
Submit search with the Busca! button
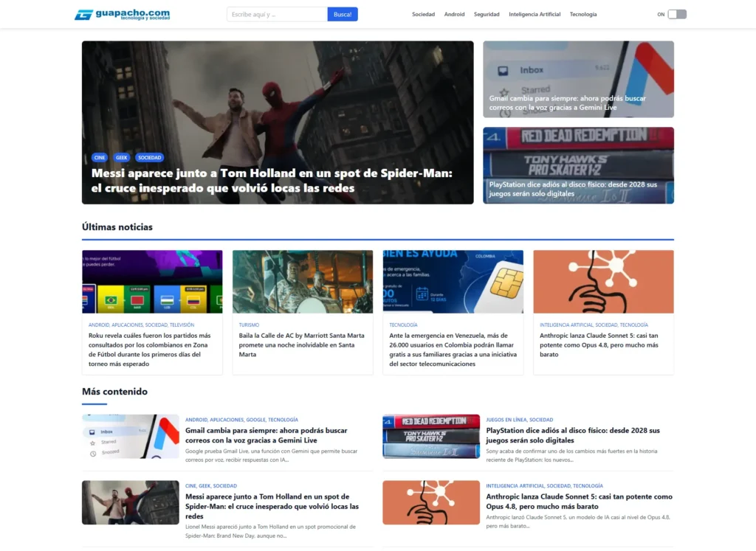click(x=343, y=15)
